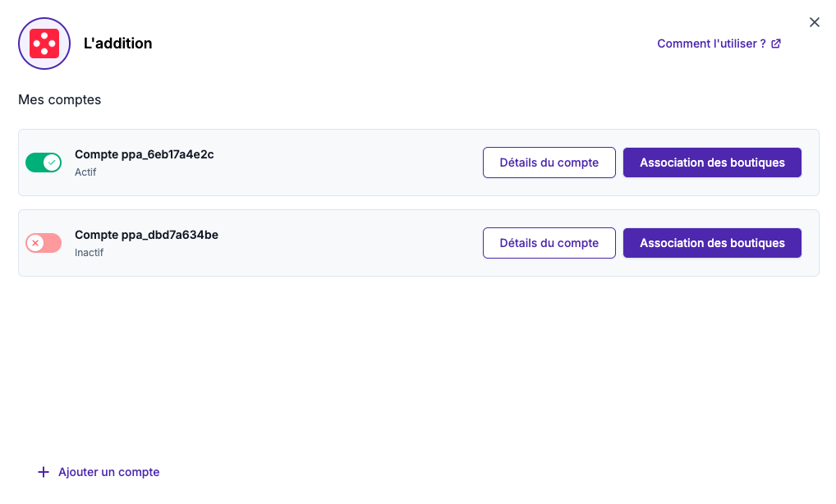The height and width of the screenshot is (504, 836).
Task: Disable account ppa_6eb17a4e2c with its toggle
Action: [44, 163]
